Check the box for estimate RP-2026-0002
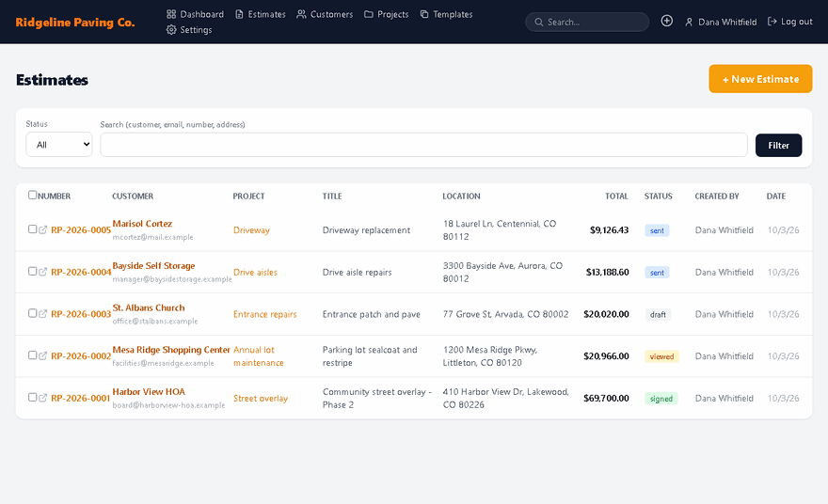The width and height of the screenshot is (828, 504). 32,355
